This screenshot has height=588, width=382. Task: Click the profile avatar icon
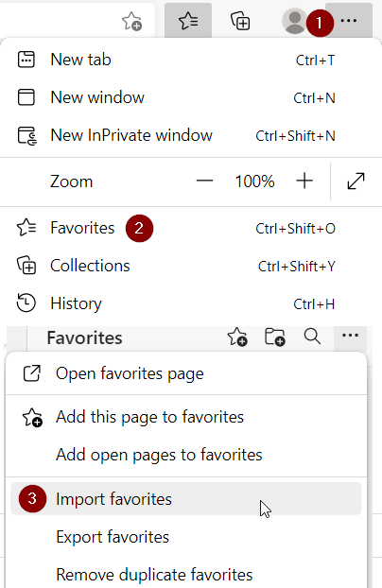click(295, 22)
